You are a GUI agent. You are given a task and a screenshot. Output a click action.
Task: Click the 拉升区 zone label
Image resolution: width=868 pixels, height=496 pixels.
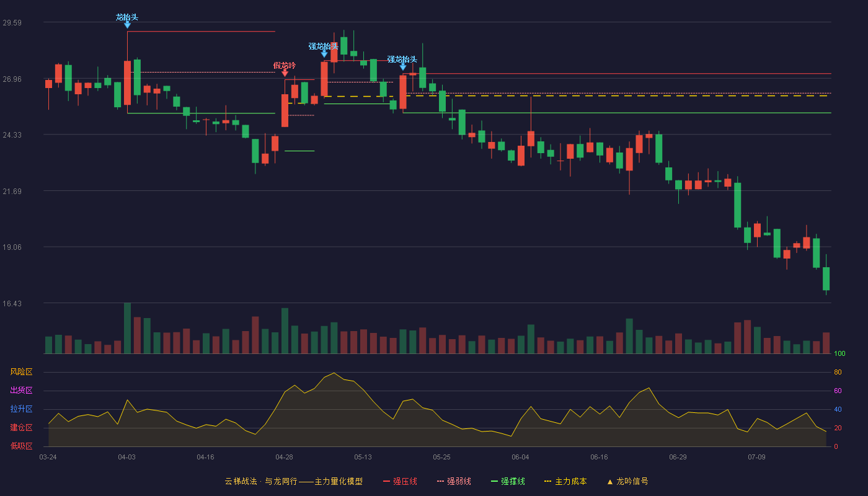click(21, 409)
